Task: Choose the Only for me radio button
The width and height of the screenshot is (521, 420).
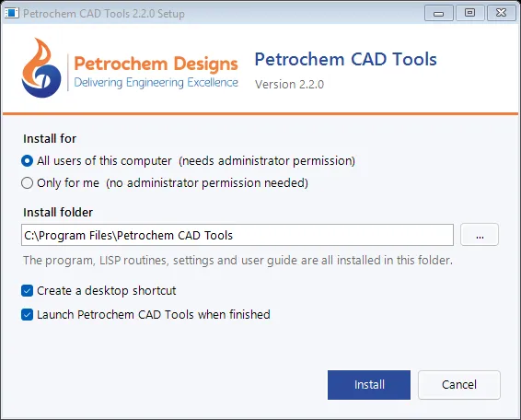Action: click(x=27, y=183)
